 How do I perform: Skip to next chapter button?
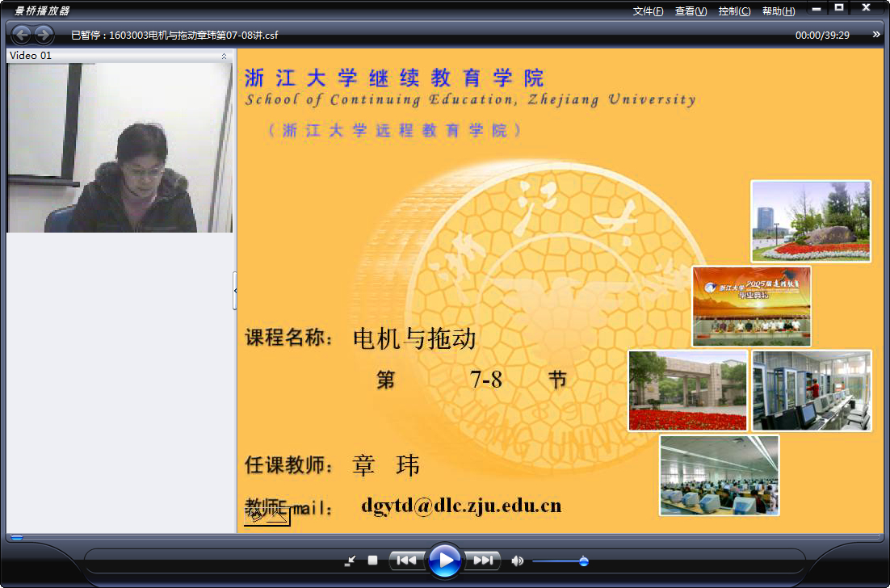483,561
